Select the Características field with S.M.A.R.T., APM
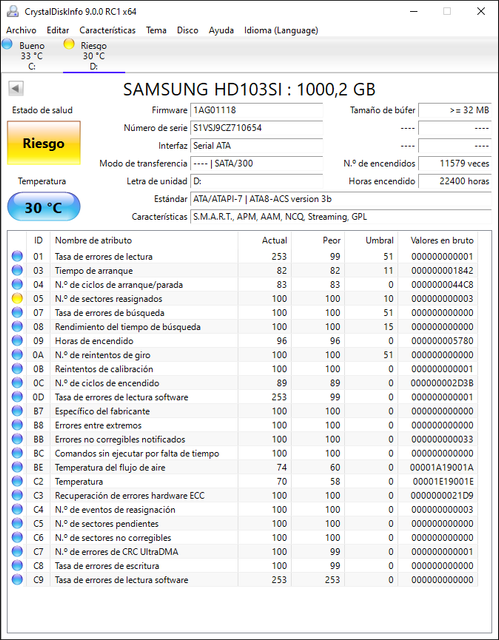 click(341, 217)
